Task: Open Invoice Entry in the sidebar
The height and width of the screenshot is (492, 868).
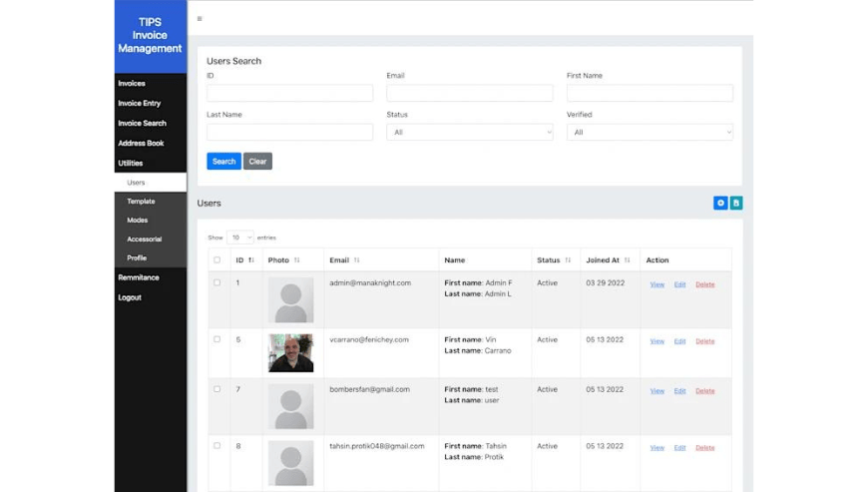Action: [139, 103]
